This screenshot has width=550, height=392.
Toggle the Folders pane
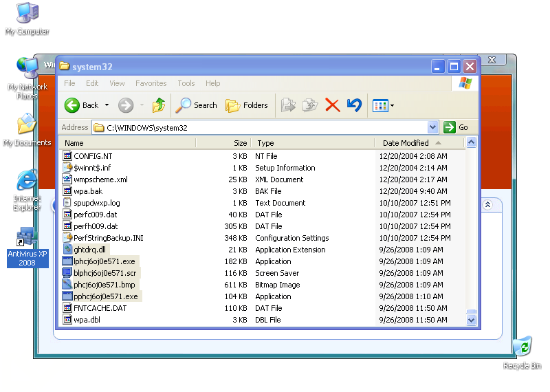(247, 105)
